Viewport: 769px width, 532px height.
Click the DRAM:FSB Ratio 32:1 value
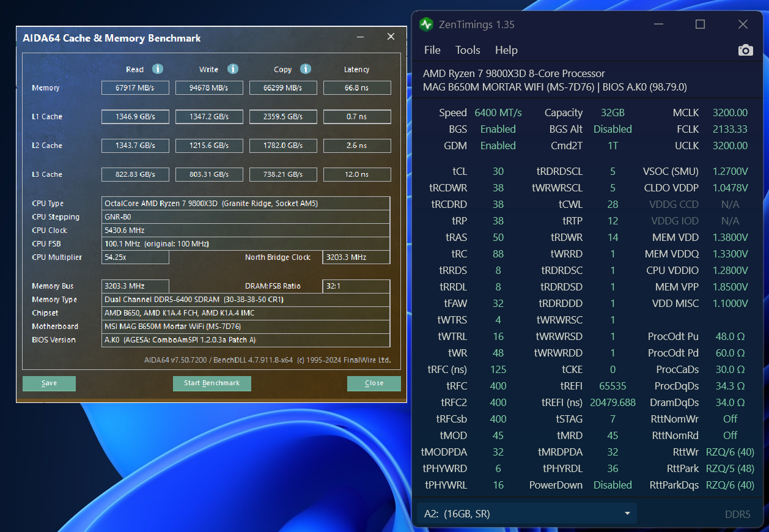(x=356, y=286)
